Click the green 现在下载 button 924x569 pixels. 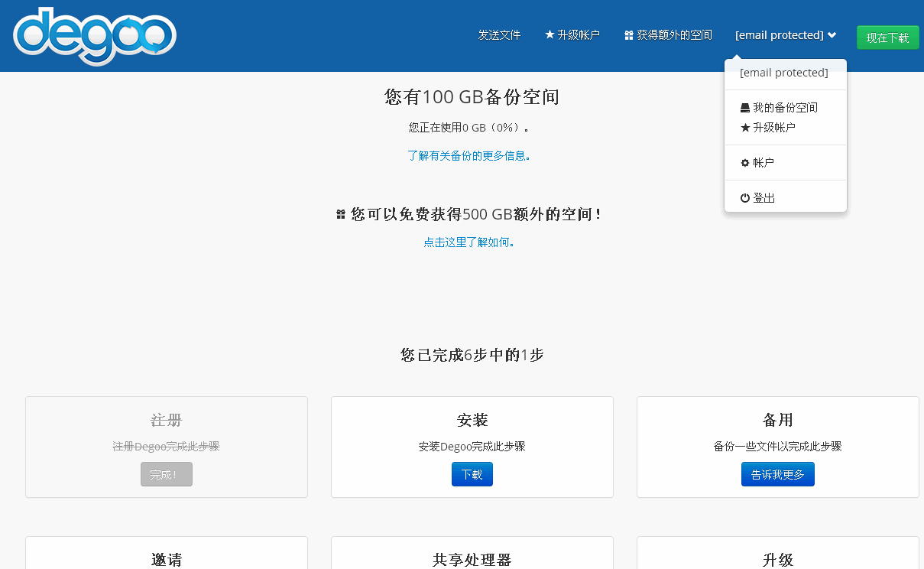(888, 37)
